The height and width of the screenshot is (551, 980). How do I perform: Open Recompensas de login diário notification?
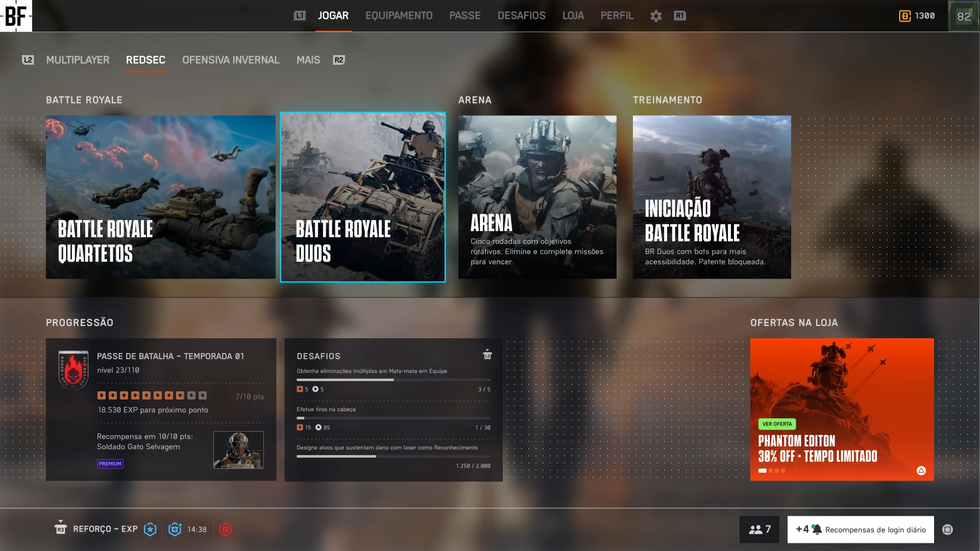pyautogui.click(x=861, y=529)
